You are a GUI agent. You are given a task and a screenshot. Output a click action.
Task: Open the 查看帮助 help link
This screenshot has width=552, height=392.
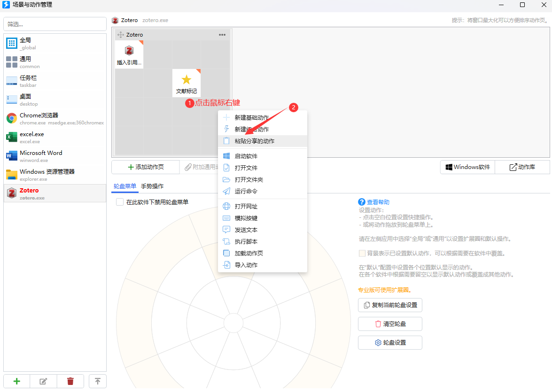tap(374, 202)
